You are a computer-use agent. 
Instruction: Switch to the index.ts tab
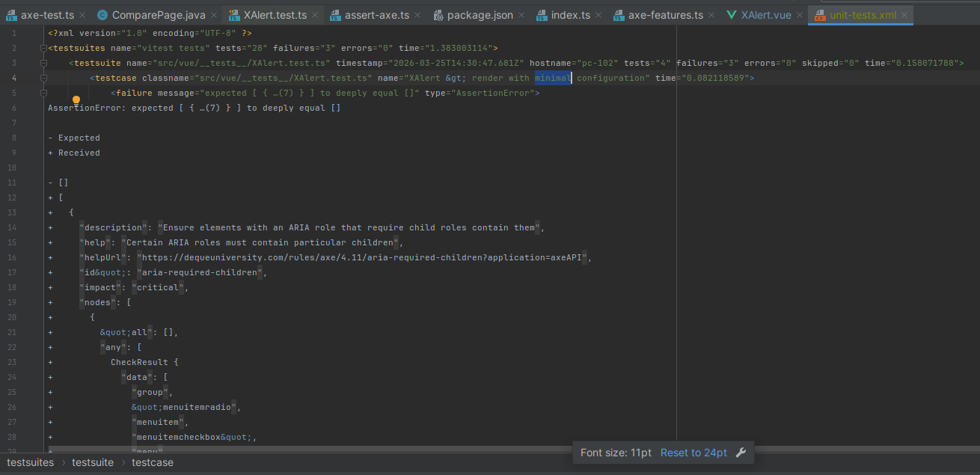572,15
